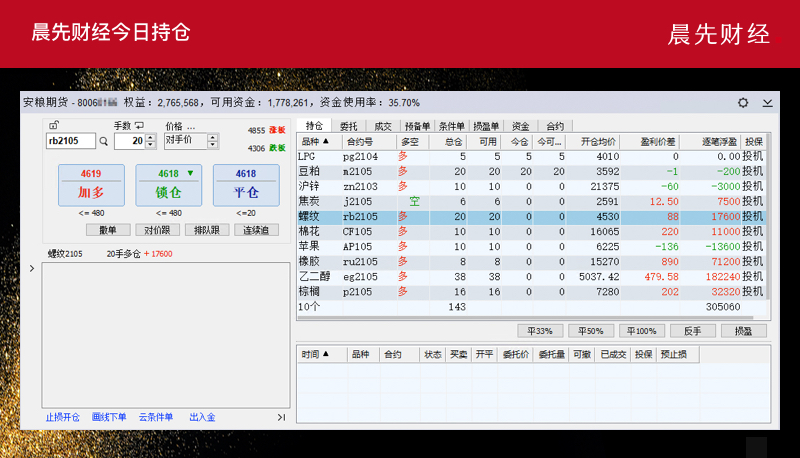Viewport: 800px width, 458px height.
Task: Click the collapse arrow icon at top right
Action: point(767,103)
